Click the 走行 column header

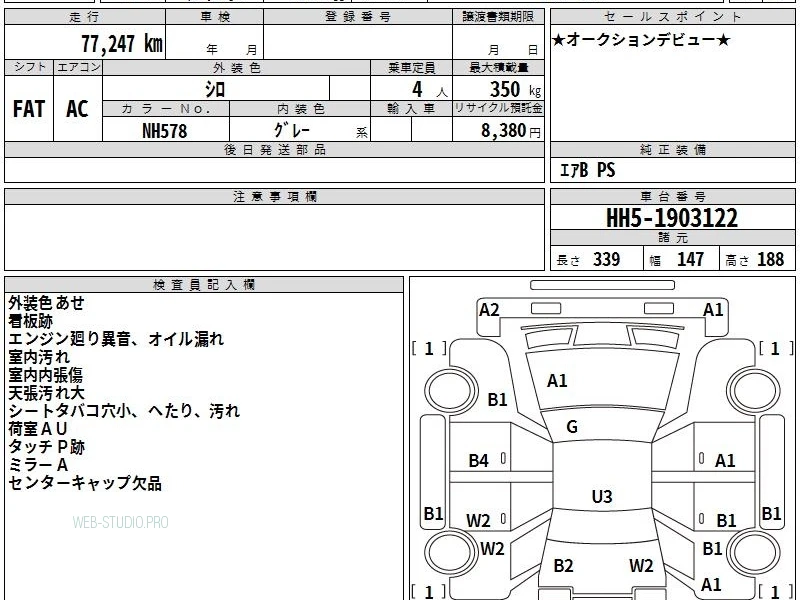coord(85,17)
